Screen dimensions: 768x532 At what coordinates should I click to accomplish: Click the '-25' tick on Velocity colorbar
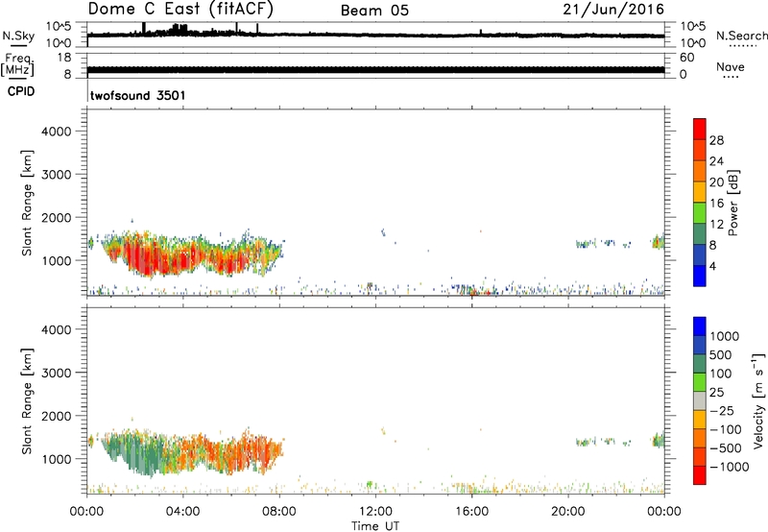(722, 411)
